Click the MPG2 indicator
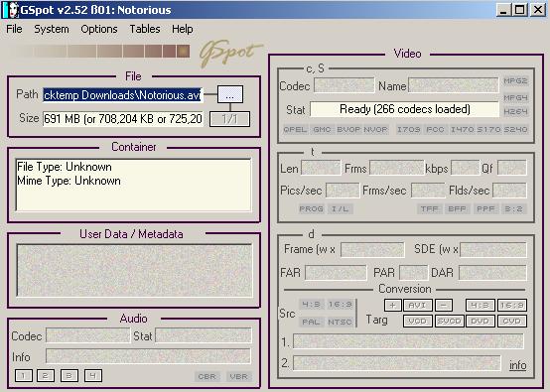The image size is (550, 392). click(x=515, y=81)
